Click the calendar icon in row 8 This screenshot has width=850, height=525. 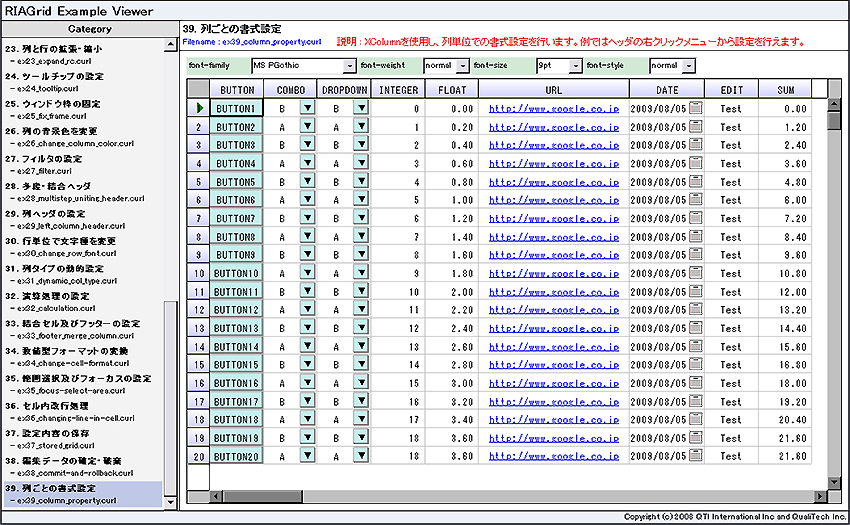click(696, 237)
